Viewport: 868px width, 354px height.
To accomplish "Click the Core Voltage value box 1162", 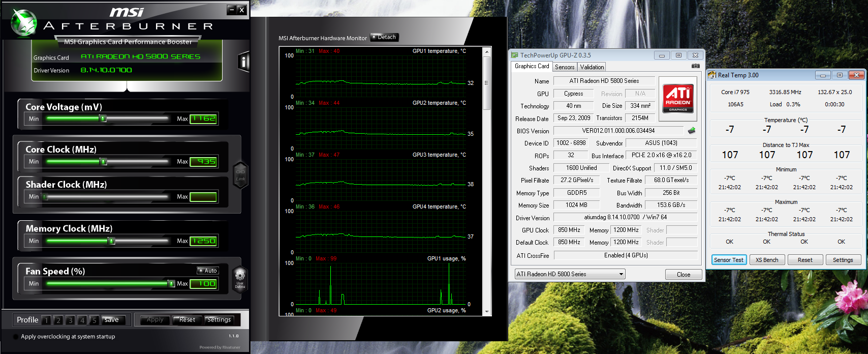I will pyautogui.click(x=203, y=119).
